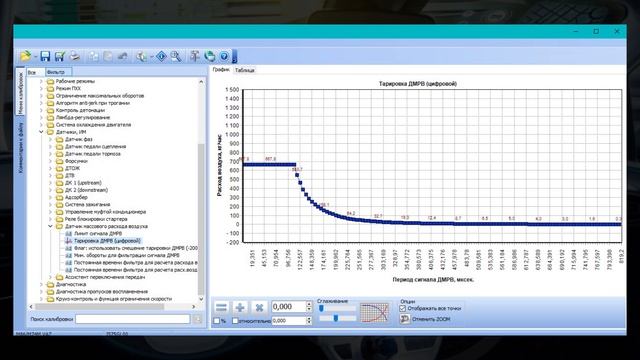Switch to the Таблица tab
Screen dimensions: 640x360
pyautogui.click(x=245, y=70)
